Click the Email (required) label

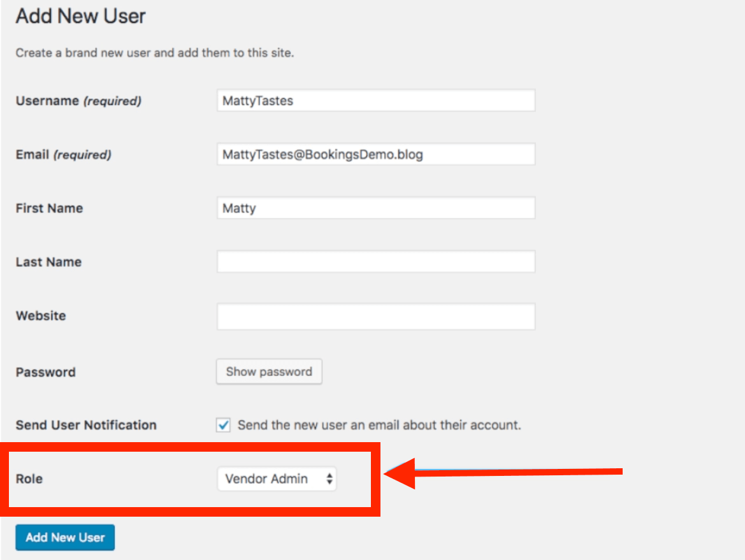coord(63,154)
